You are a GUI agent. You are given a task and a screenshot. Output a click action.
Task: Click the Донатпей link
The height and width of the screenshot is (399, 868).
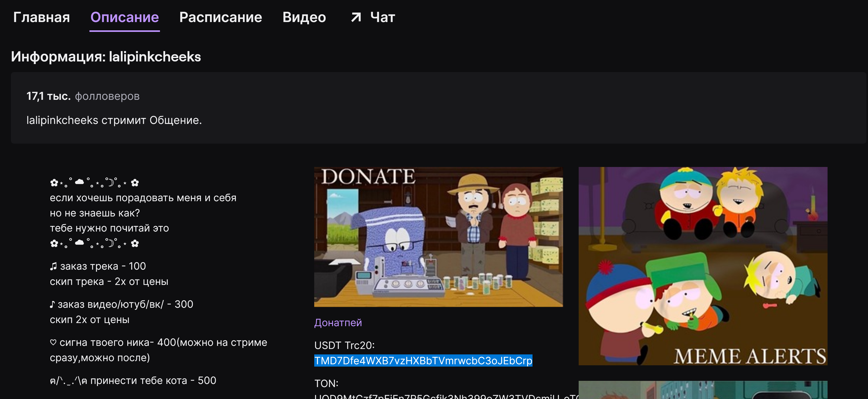[338, 323]
